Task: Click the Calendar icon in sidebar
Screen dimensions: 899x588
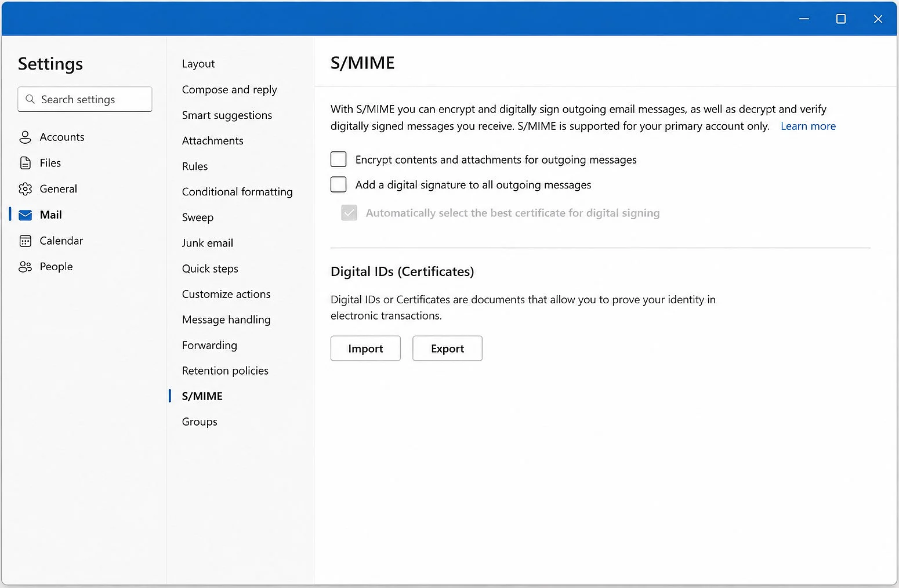Action: (x=25, y=241)
